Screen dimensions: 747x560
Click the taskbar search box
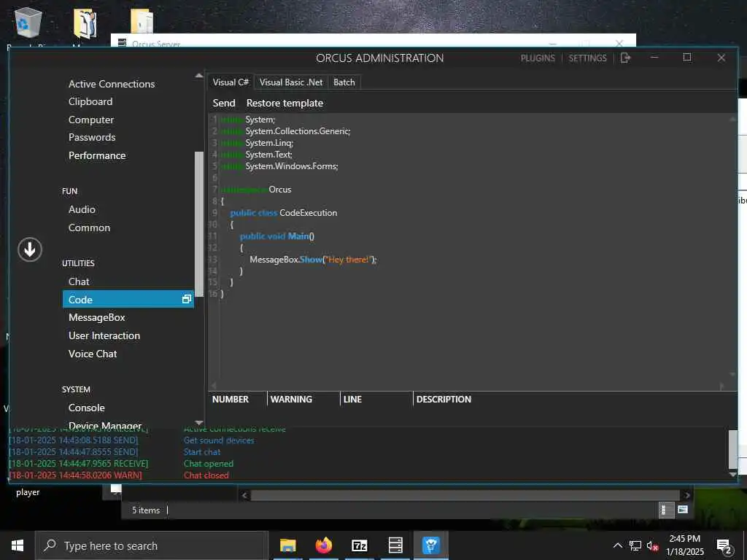pyautogui.click(x=152, y=545)
